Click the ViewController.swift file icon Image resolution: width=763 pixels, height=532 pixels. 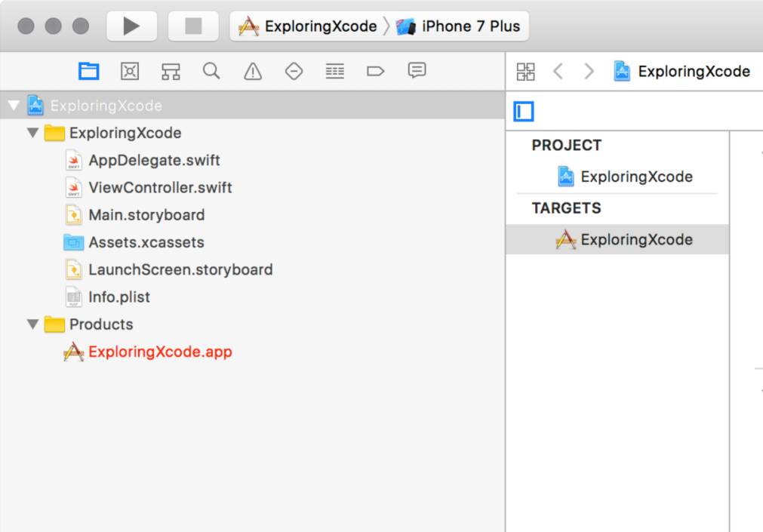tap(73, 187)
